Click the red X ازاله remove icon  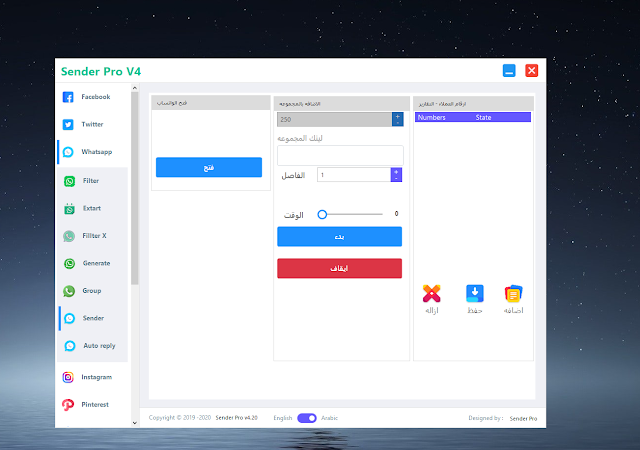(431, 294)
